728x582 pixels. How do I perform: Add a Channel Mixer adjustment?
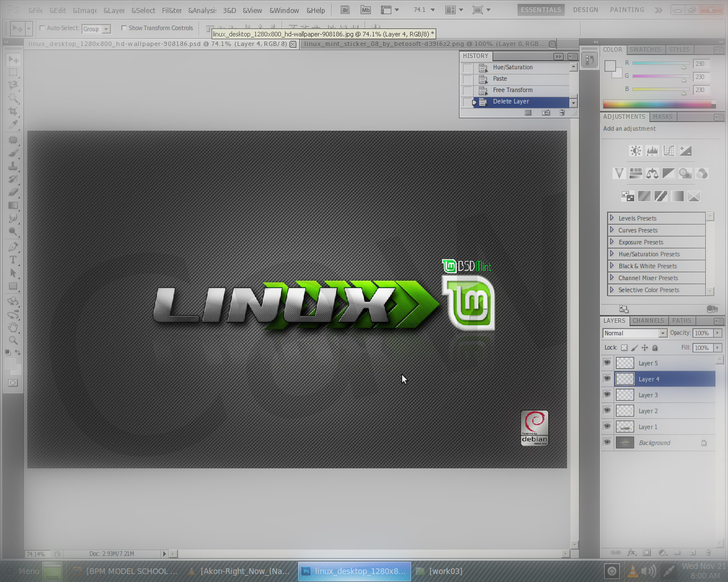tap(702, 173)
